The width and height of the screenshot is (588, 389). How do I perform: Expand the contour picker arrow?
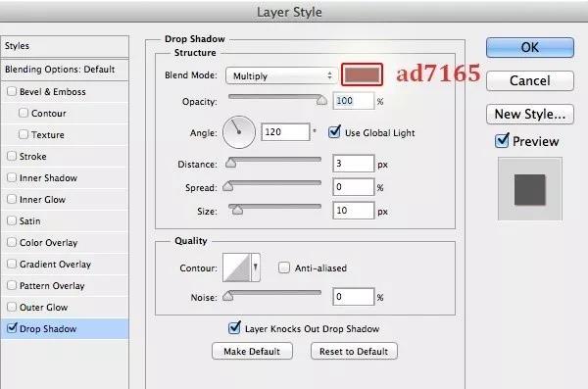coord(256,267)
